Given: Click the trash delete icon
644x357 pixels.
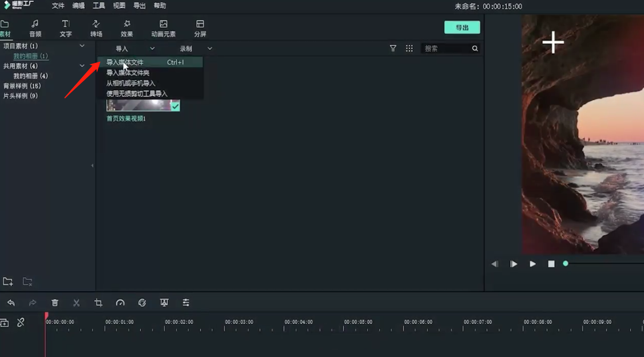Looking at the screenshot, I should tap(55, 303).
